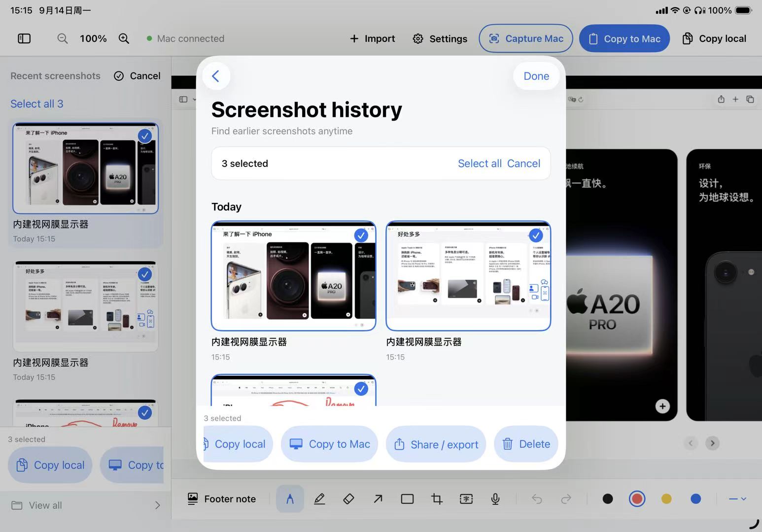Click Copy to Mac in top toolbar
Viewport: 762px width, 532px height.
[x=624, y=38]
